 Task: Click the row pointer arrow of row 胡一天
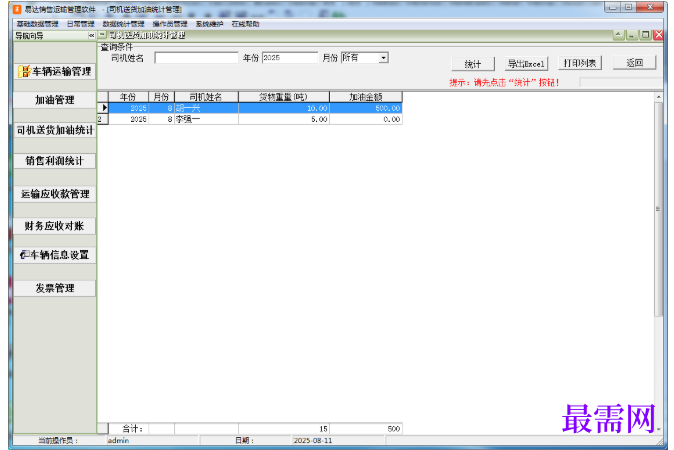point(103,108)
